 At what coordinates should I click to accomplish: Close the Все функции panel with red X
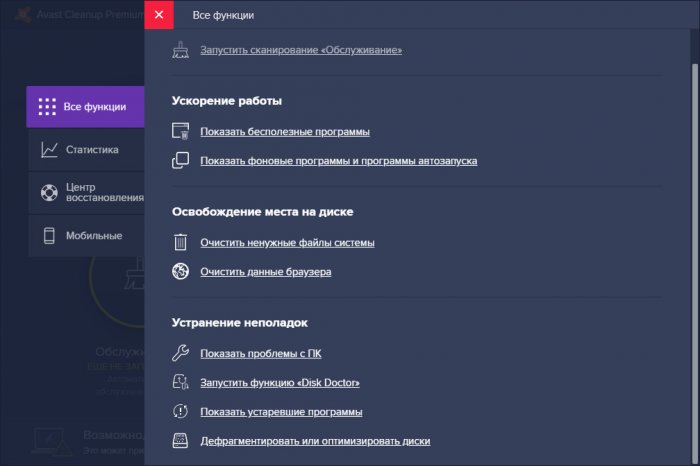(158, 15)
